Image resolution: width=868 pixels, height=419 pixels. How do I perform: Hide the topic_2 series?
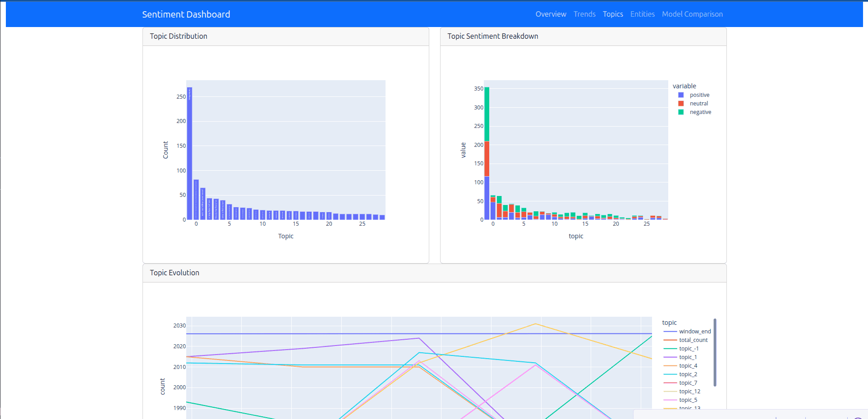pyautogui.click(x=687, y=374)
